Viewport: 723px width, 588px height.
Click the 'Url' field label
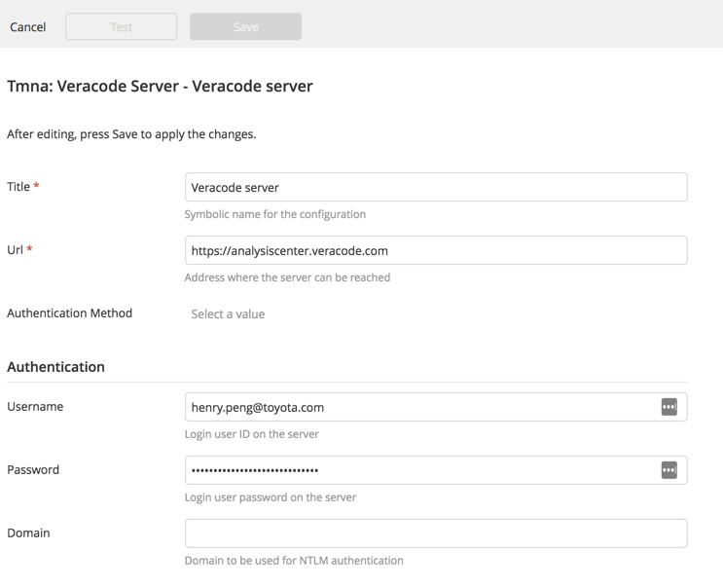click(15, 249)
